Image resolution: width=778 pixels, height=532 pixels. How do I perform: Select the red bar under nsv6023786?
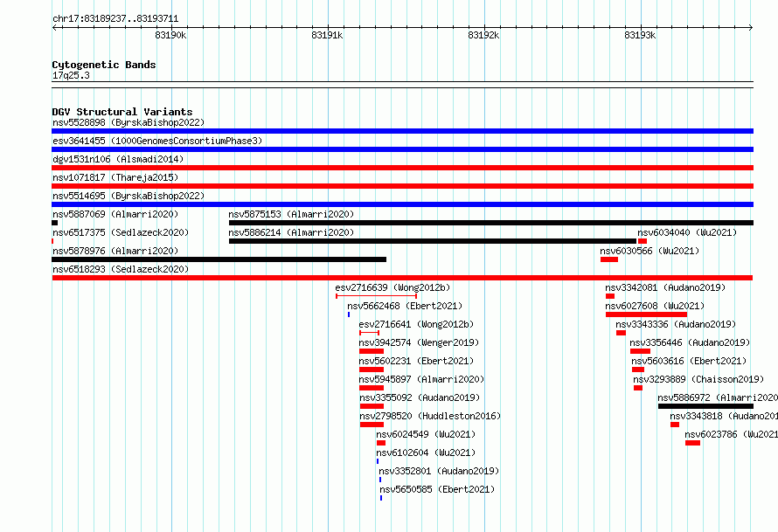coord(692,443)
